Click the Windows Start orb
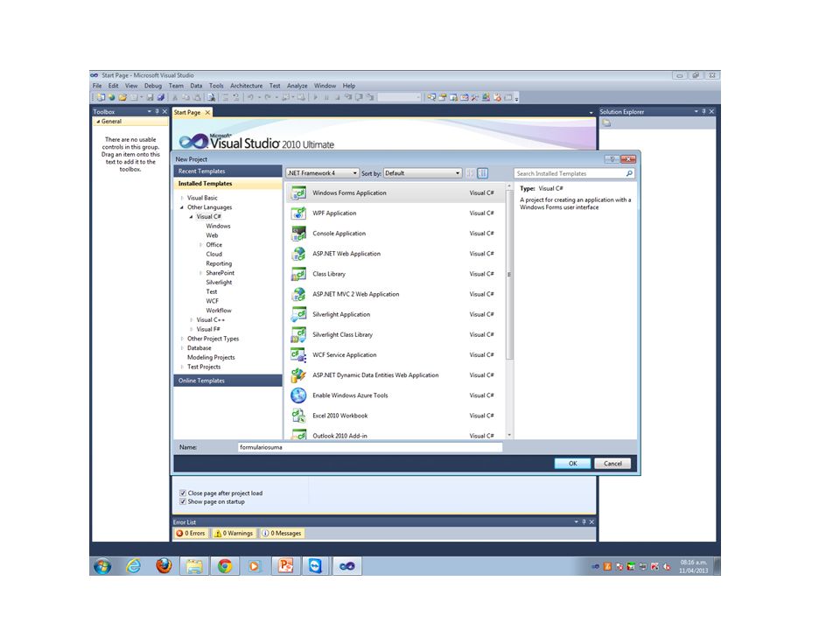 (102, 566)
